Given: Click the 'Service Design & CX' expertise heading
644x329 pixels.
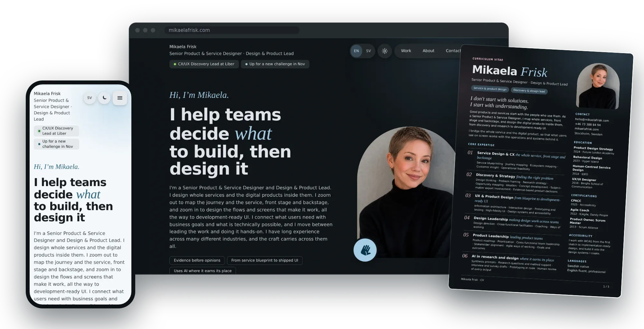Looking at the screenshot, I should (x=496, y=154).
